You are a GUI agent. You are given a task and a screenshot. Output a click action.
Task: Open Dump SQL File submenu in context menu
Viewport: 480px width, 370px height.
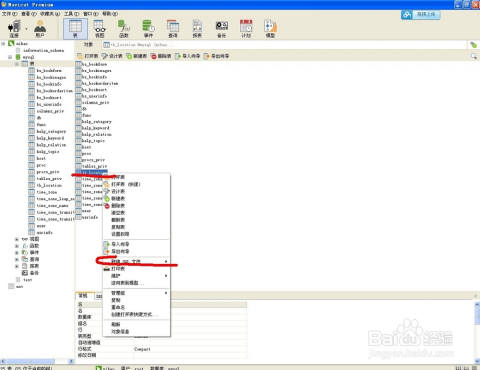click(136, 261)
